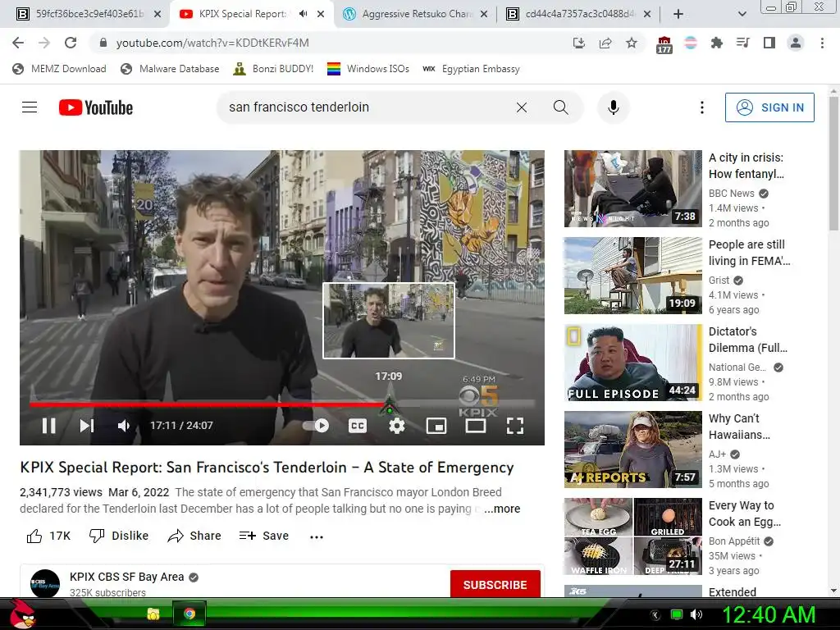The image size is (840, 630).
Task: Click the install/download icon in address bar
Action: pyautogui.click(x=579, y=43)
